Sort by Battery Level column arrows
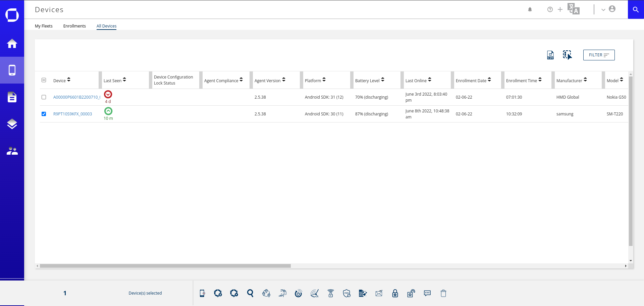This screenshot has width=644, height=306. pyautogui.click(x=383, y=80)
